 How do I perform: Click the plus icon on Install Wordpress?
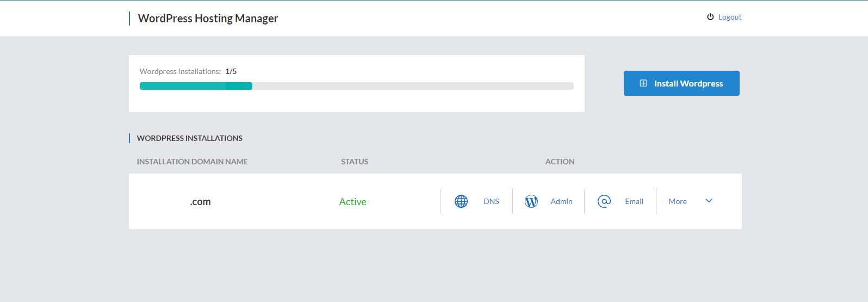pos(643,83)
